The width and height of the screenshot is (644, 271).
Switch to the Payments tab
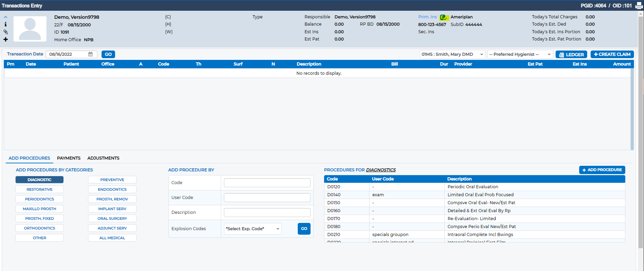click(x=69, y=158)
